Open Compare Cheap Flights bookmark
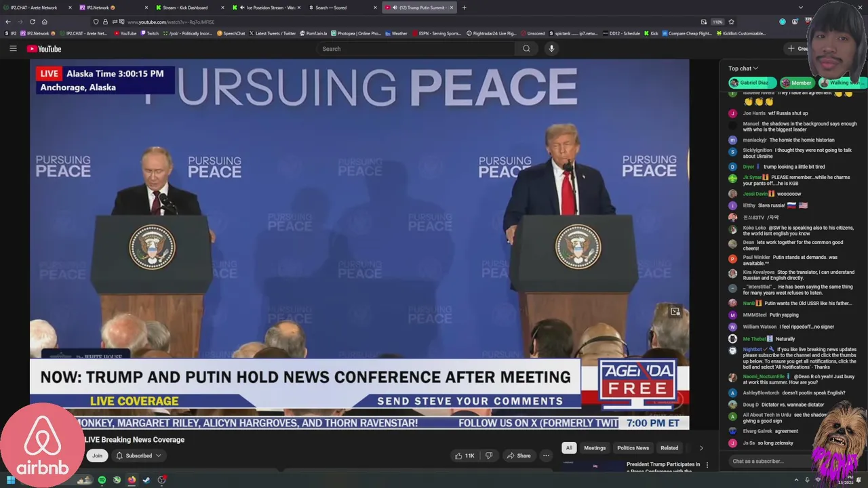Viewport: 868px width, 488px height. point(688,33)
